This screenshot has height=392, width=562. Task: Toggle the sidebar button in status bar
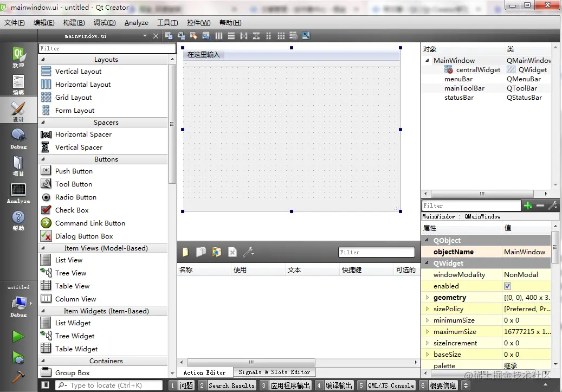(x=45, y=385)
